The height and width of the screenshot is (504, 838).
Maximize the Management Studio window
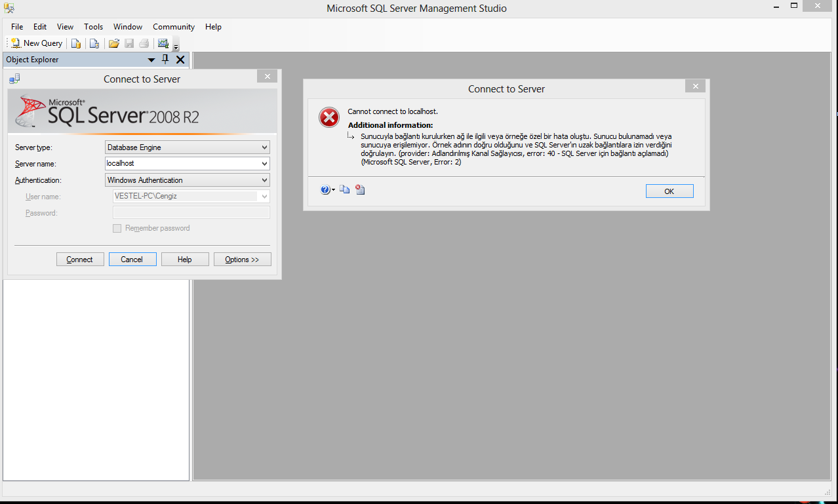pos(794,5)
